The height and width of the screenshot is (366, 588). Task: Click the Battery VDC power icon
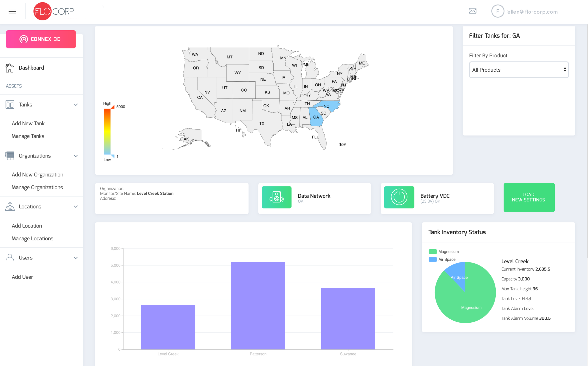(x=399, y=197)
